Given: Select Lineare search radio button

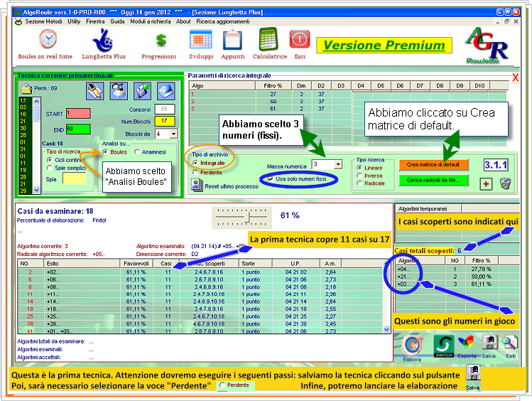Looking at the screenshot, I should tap(359, 168).
